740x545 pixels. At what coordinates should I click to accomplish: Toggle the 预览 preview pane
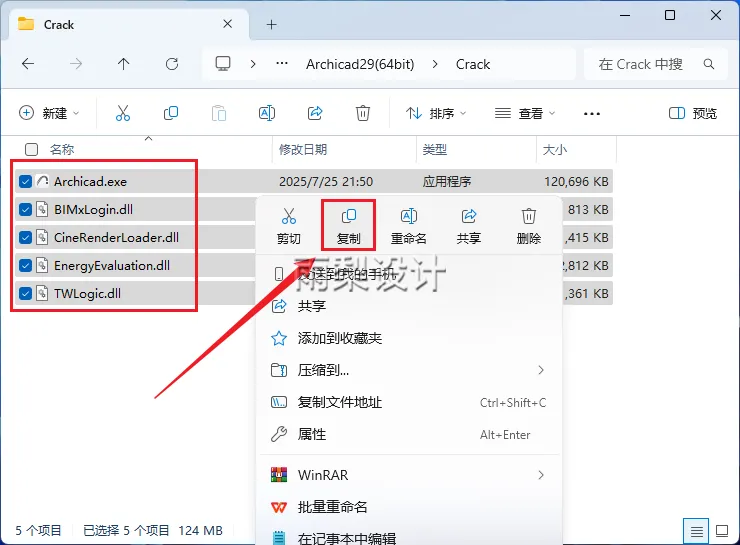click(693, 113)
